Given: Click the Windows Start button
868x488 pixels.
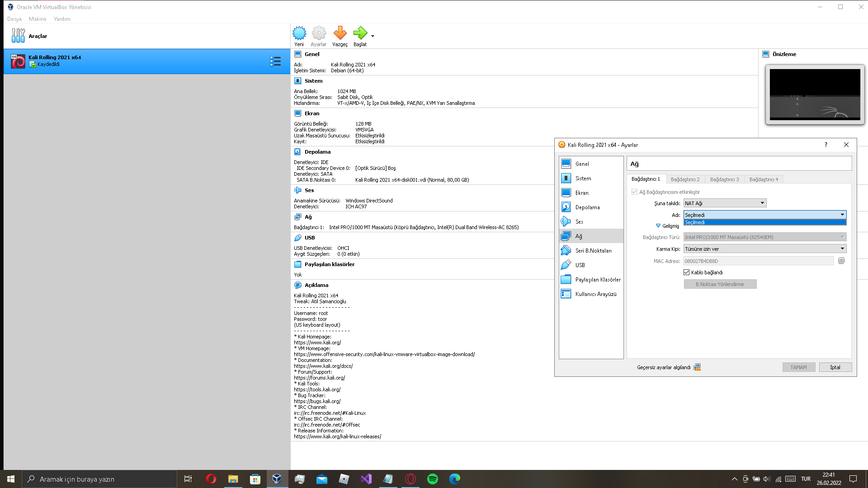Looking at the screenshot, I should click(x=11, y=479).
